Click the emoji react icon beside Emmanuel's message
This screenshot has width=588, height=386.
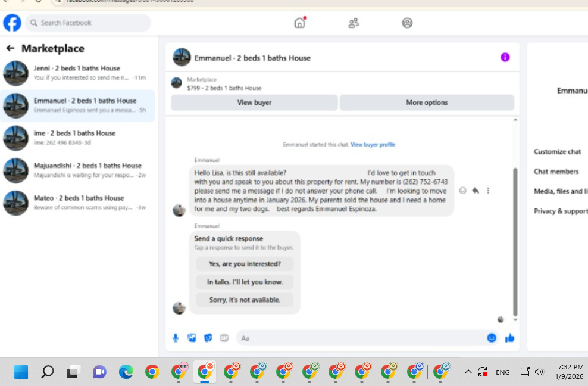(463, 191)
